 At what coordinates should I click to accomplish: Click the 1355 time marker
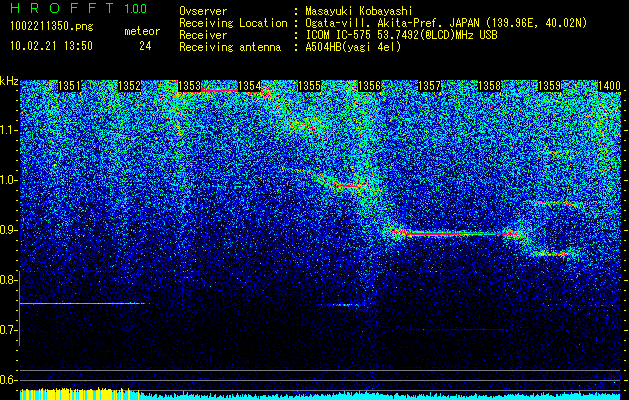[x=310, y=86]
